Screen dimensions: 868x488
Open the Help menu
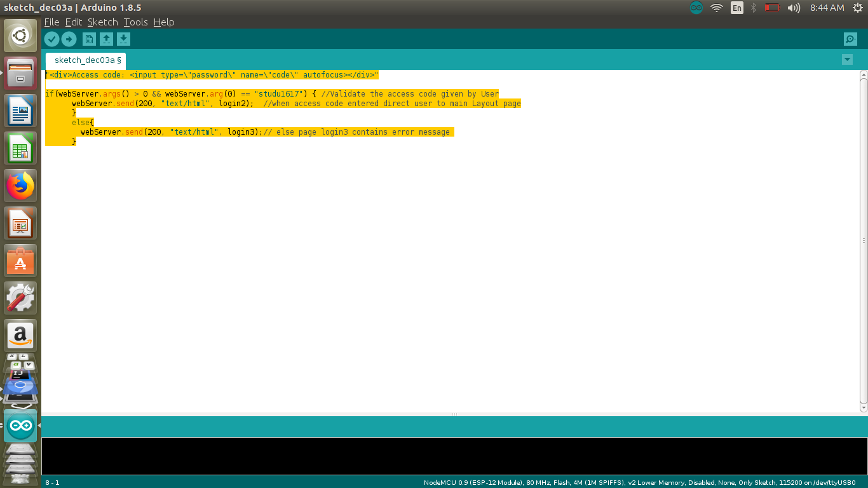[164, 22]
